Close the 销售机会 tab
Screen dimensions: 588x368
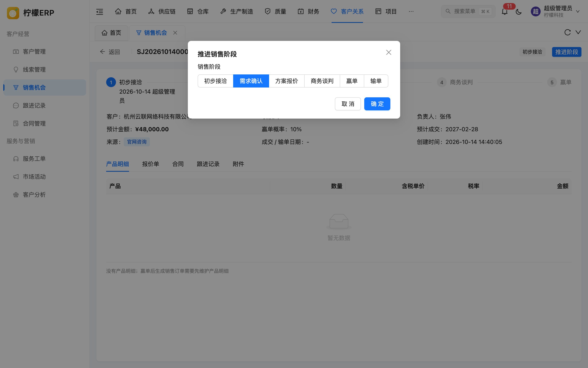coord(175,33)
